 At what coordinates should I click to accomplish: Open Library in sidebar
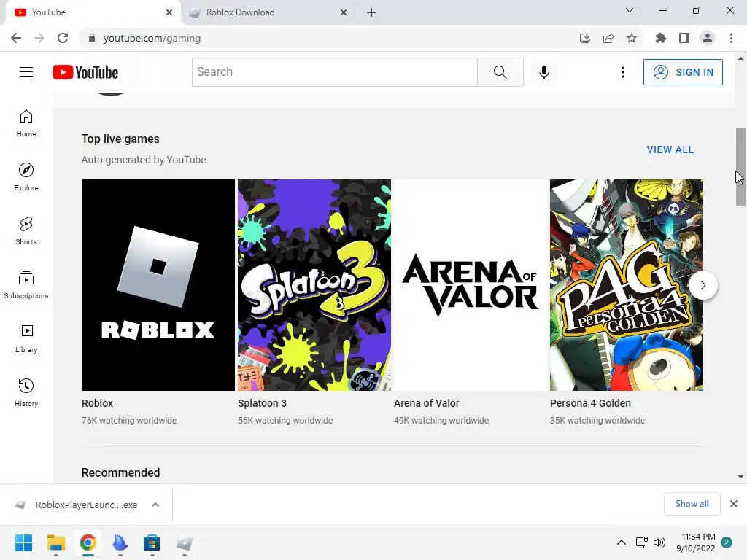[26, 338]
